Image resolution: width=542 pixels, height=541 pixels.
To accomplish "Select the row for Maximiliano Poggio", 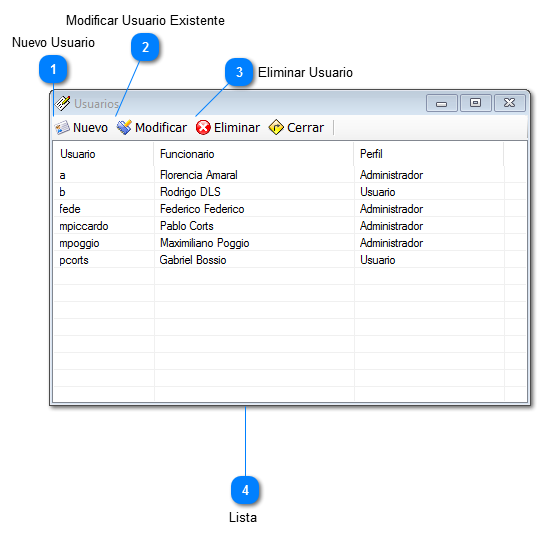I will point(290,243).
